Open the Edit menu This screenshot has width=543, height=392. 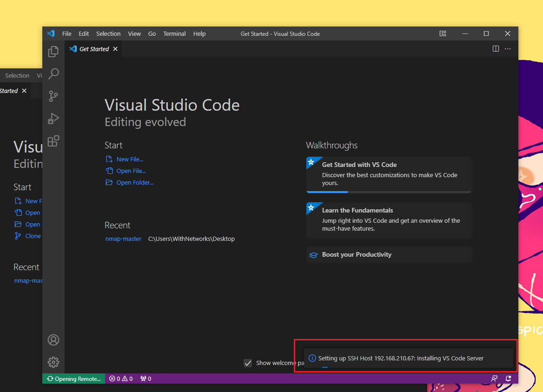pyautogui.click(x=84, y=33)
